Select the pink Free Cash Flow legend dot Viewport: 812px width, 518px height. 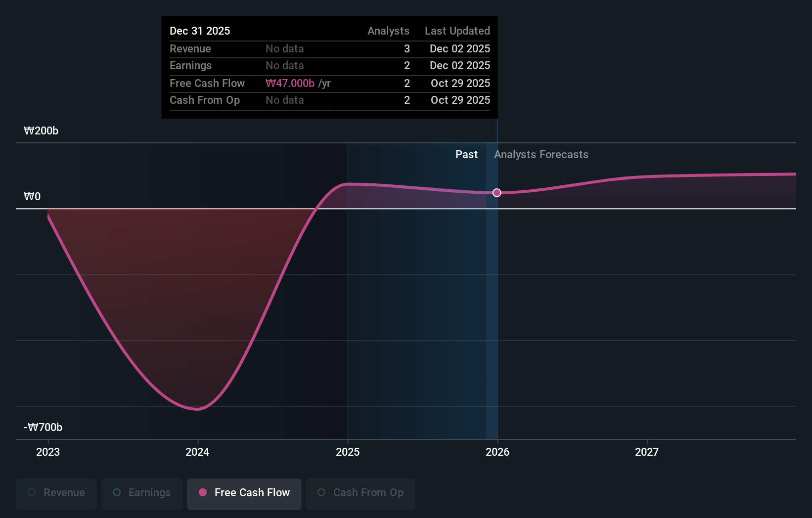(x=203, y=493)
